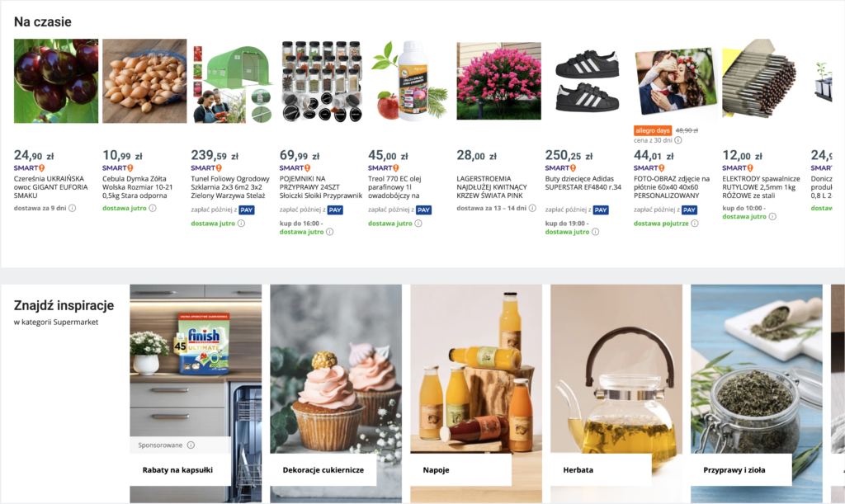Click SMART badge under 24,90 zł price
845x504 pixels.
pos(29,168)
